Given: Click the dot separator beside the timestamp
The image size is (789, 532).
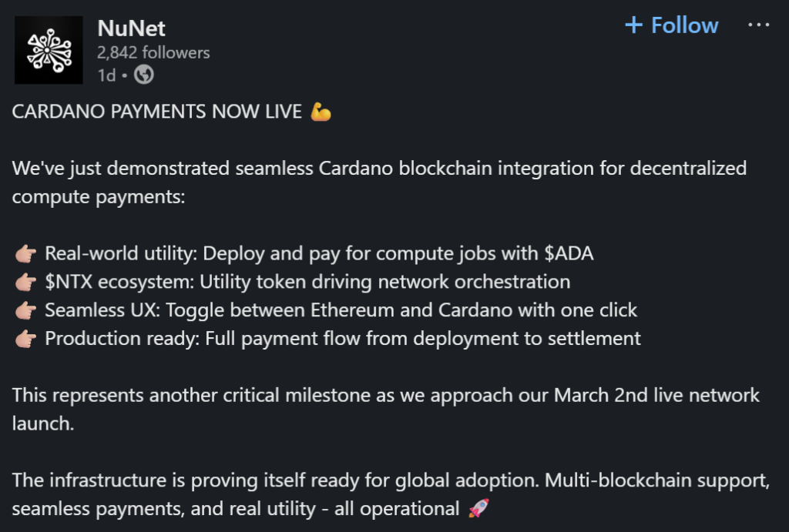Looking at the screenshot, I should (x=123, y=75).
